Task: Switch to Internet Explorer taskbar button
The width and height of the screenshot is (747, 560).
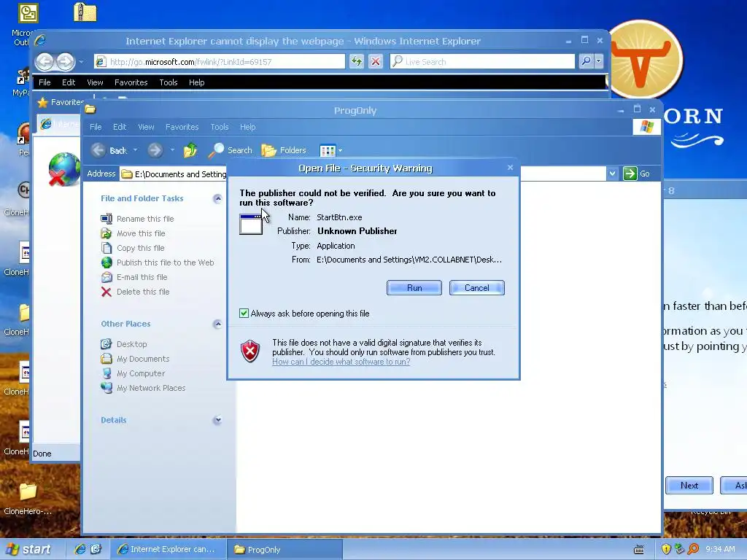Action: point(167,549)
